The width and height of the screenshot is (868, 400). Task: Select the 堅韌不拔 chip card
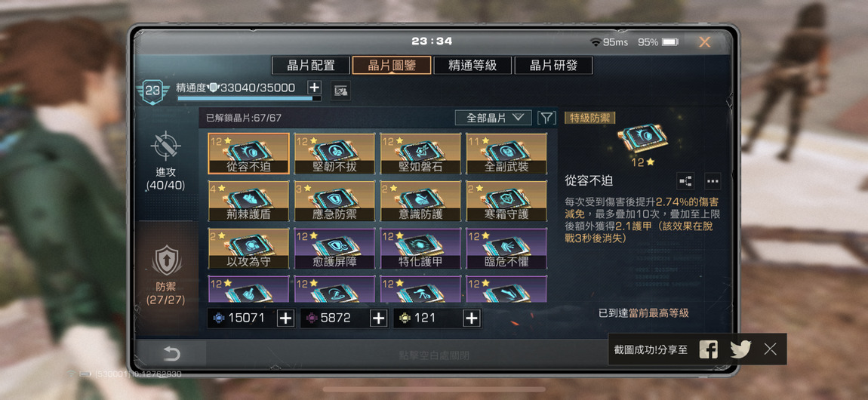click(x=334, y=153)
